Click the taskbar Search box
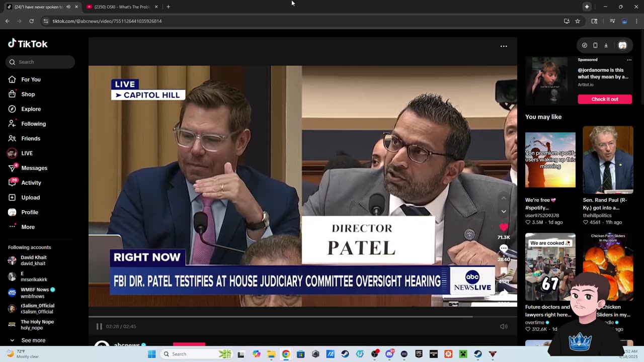 [x=197, y=354]
